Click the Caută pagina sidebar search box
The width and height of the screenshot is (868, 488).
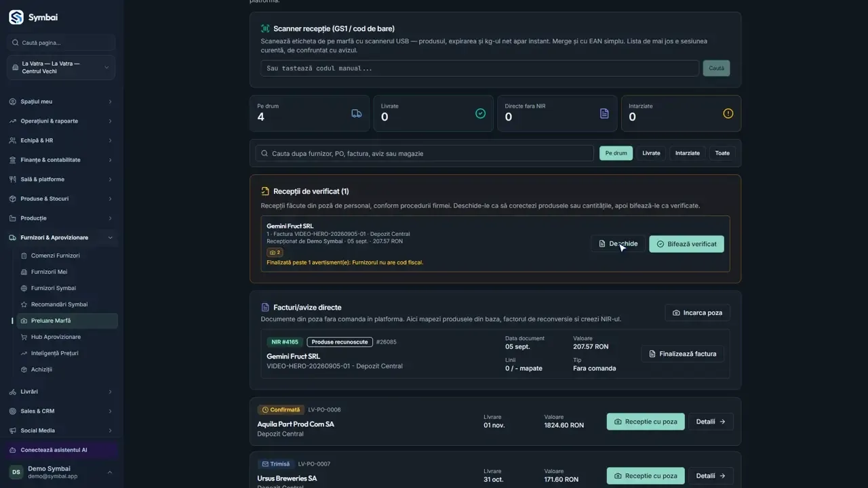tap(61, 43)
